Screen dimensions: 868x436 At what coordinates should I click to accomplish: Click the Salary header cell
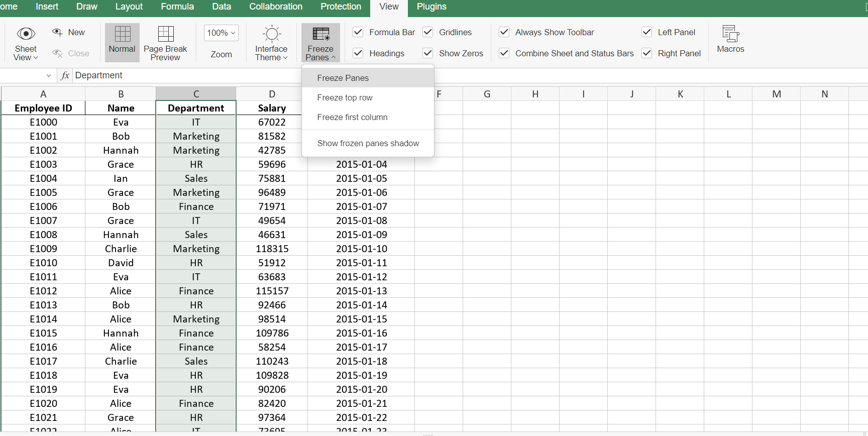click(x=272, y=108)
